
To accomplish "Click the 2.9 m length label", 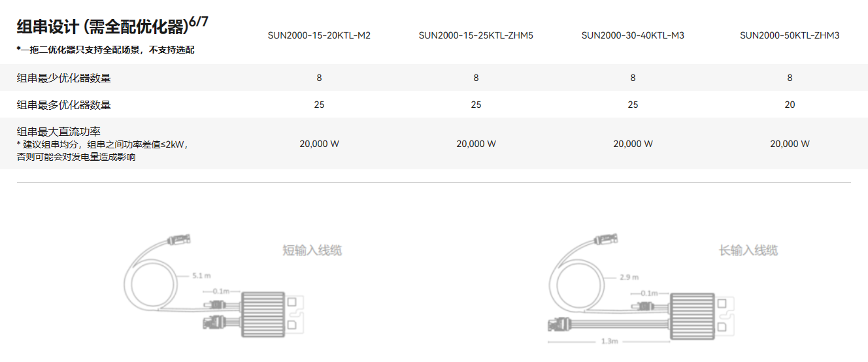I will (628, 277).
